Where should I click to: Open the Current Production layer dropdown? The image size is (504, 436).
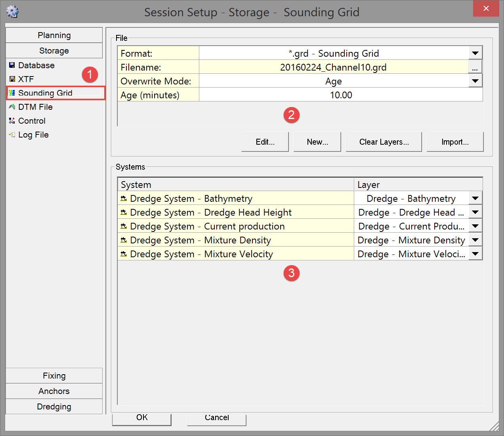[x=475, y=226]
